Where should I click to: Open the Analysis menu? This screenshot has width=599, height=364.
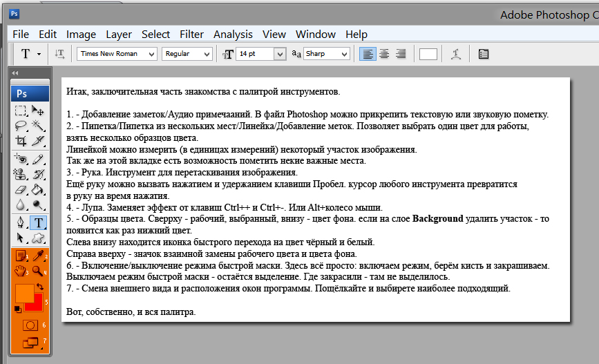[x=233, y=35]
